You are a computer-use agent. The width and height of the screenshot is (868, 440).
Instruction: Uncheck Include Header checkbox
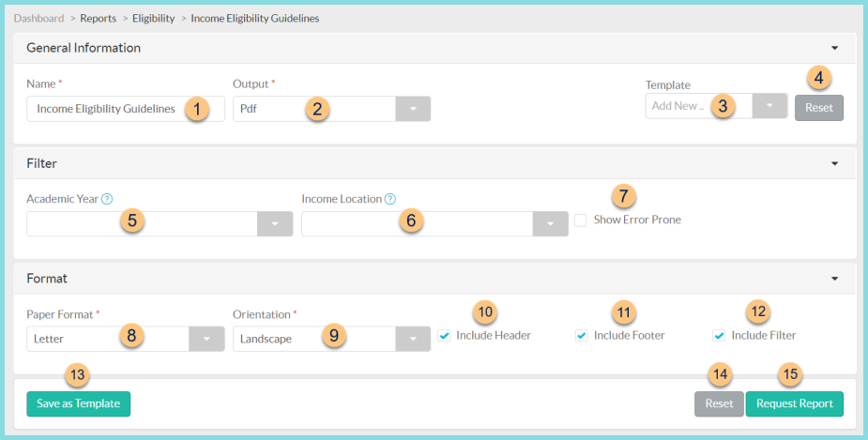tap(444, 336)
